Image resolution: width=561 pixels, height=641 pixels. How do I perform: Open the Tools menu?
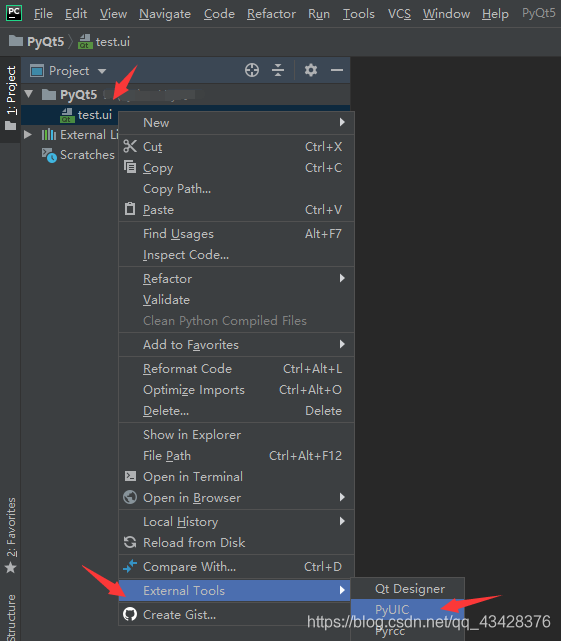pos(359,14)
